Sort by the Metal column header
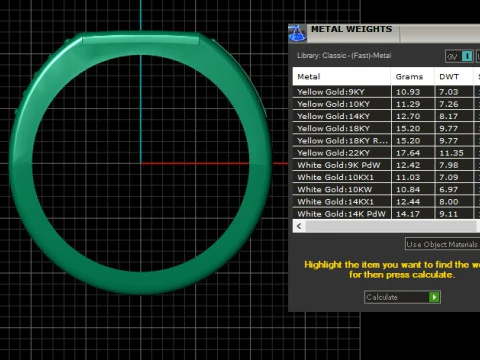 tap(342, 77)
